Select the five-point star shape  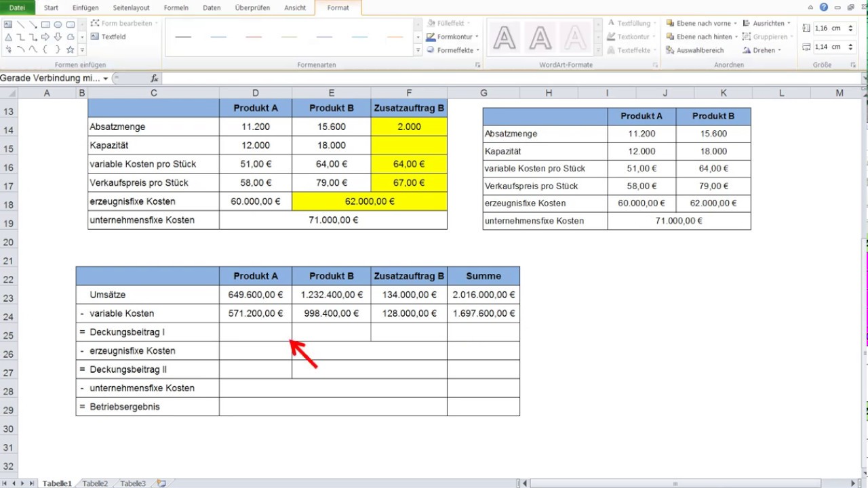70,49
